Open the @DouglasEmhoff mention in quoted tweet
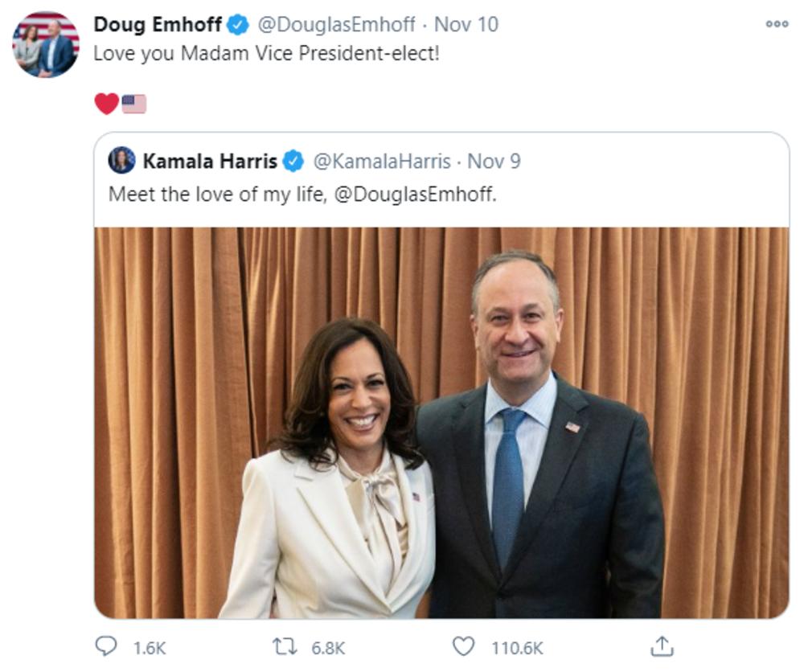This screenshot has width=804, height=672. click(x=415, y=195)
